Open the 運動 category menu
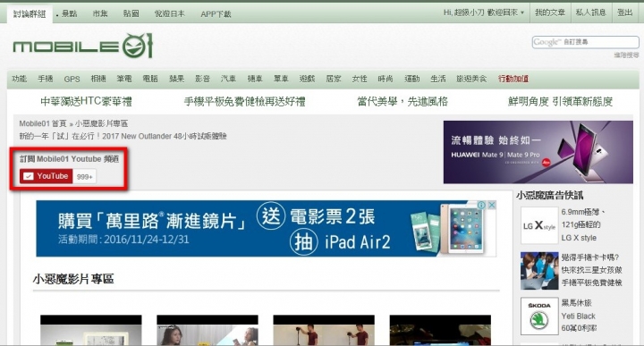Image resolution: width=644 pixels, height=346 pixels. [412, 79]
